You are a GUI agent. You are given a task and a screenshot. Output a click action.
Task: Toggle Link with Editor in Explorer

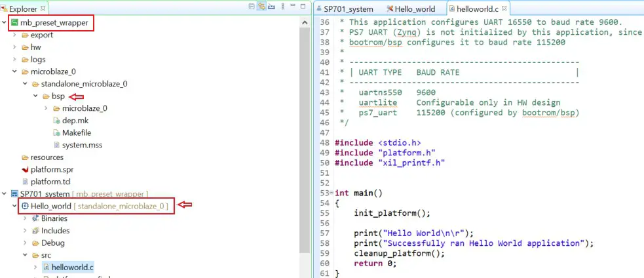point(261,7)
